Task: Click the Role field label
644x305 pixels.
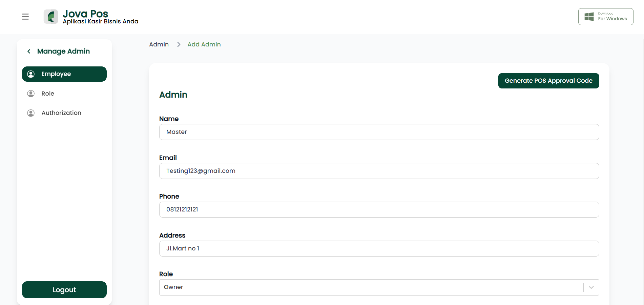Action: coord(166,274)
